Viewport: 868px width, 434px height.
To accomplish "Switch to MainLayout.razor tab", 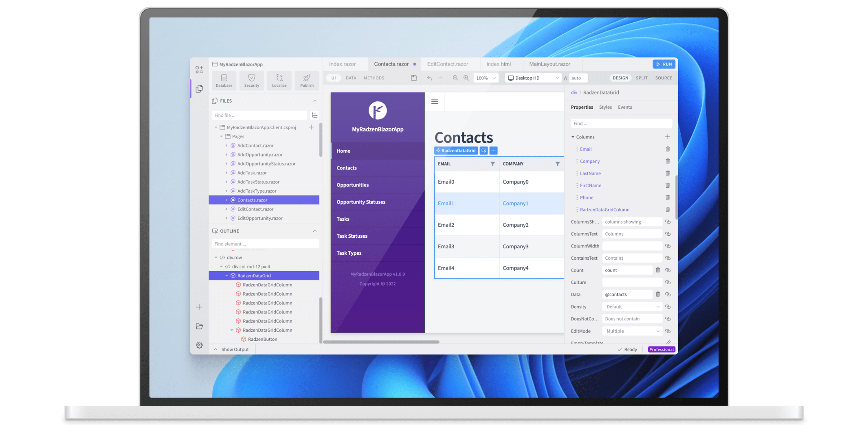I will tap(549, 64).
